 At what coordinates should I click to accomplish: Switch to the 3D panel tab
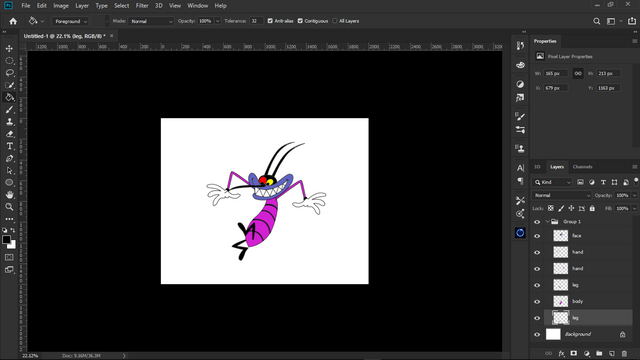pos(537,167)
